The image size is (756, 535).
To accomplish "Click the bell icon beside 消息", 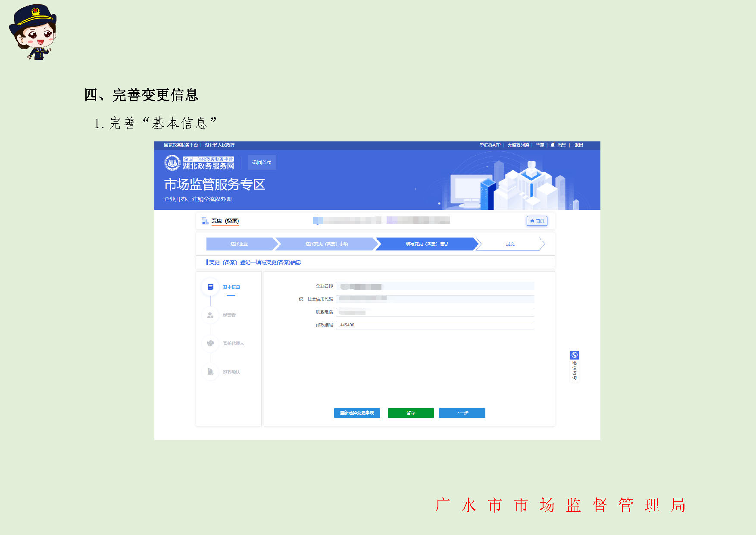I will [x=553, y=145].
